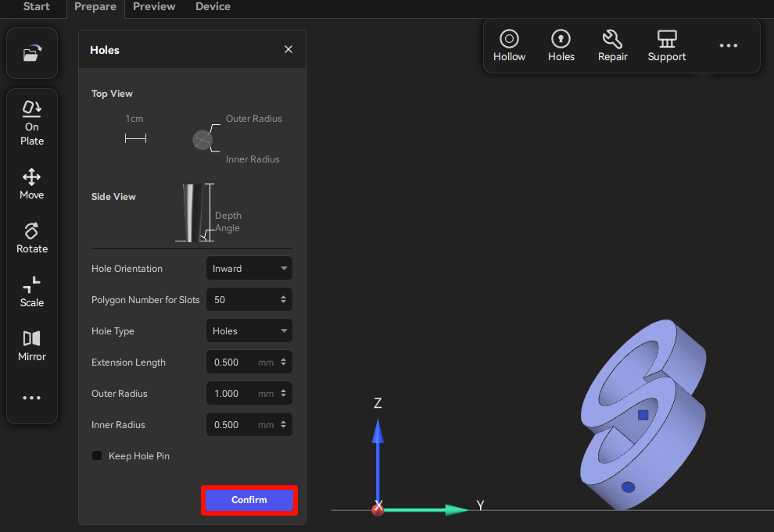Open the Hole Type dropdown
This screenshot has height=532, width=774.
click(x=249, y=330)
